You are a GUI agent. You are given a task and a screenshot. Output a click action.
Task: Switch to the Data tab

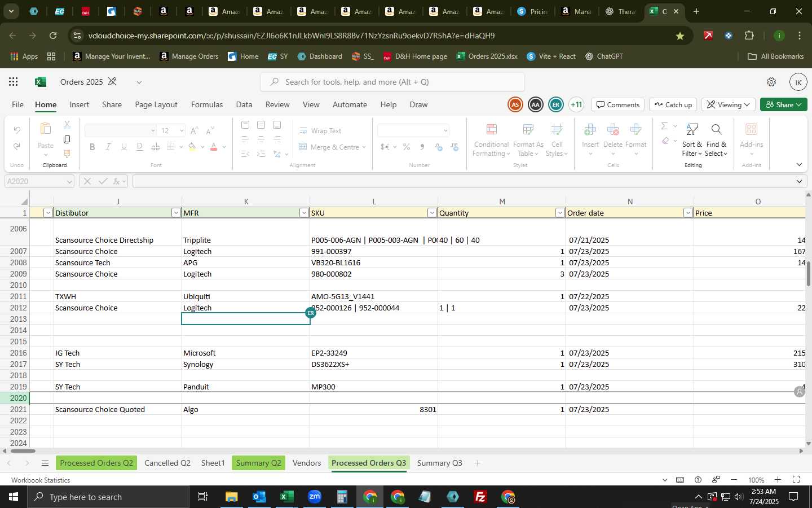click(244, 104)
